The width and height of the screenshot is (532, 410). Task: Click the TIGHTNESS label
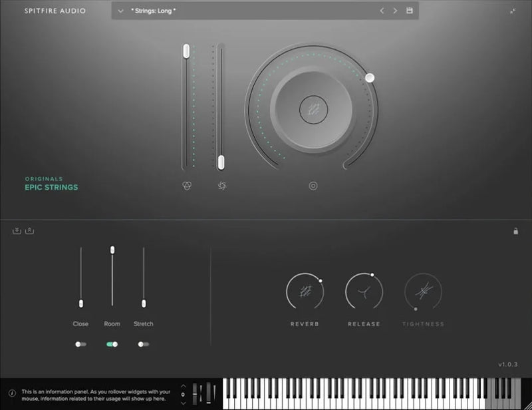[x=423, y=324]
